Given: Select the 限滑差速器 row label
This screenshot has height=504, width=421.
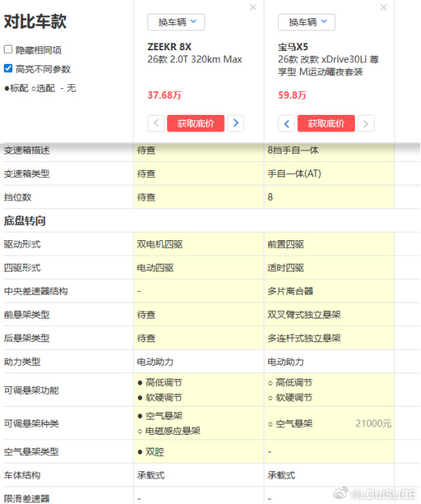Looking at the screenshot, I should [27, 499].
